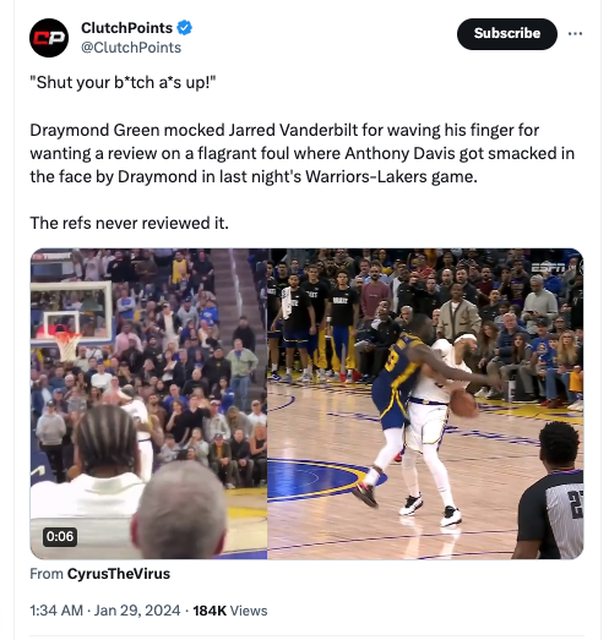Screen dimensions: 609x640
Task: Open CyrusTheVirus video source profile
Action: point(118,573)
